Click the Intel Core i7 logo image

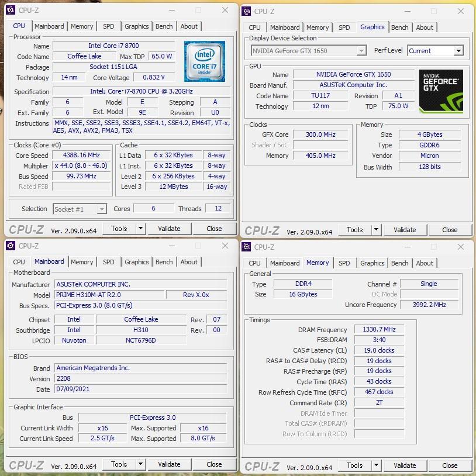coord(204,61)
